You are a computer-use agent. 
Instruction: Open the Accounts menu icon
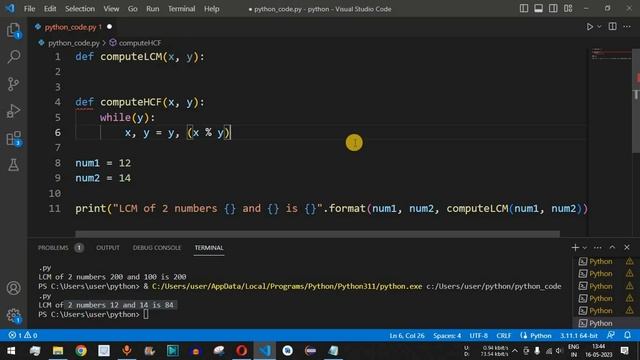13,288
